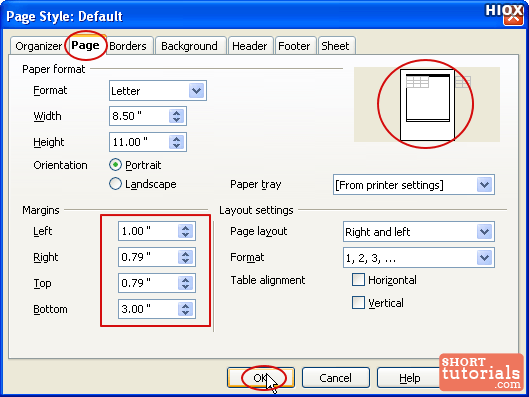
Task: Increase the Left margin value
Action: (x=186, y=228)
